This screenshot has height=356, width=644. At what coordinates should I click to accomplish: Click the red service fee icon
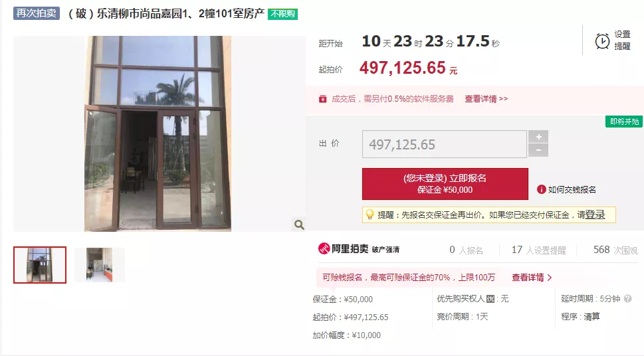(323, 99)
